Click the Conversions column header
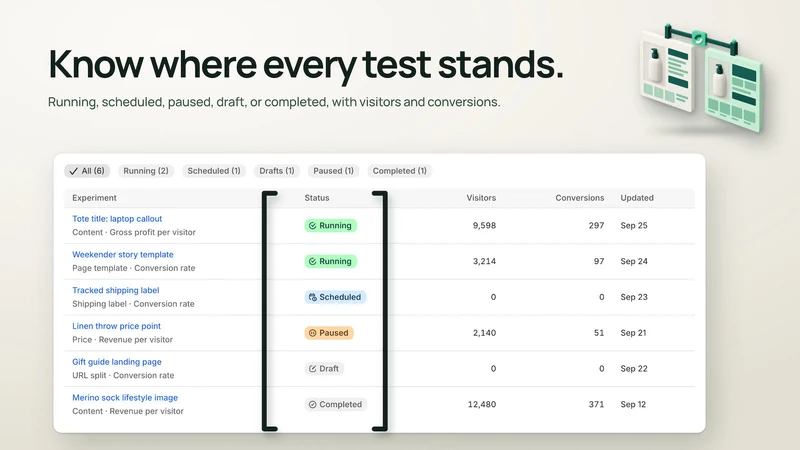Screen dimensions: 800x450 pyautogui.click(x=580, y=198)
